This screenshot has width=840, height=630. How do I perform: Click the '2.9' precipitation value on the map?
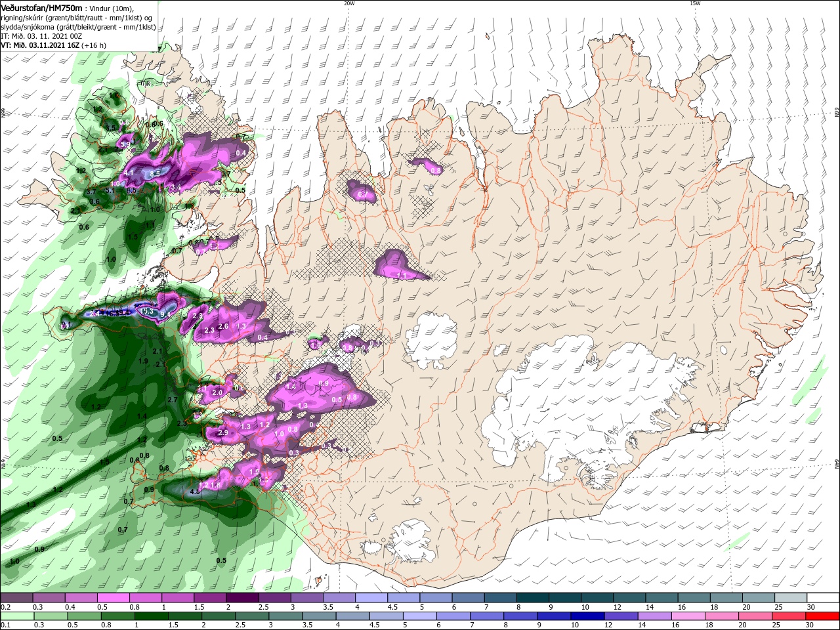(x=222, y=432)
